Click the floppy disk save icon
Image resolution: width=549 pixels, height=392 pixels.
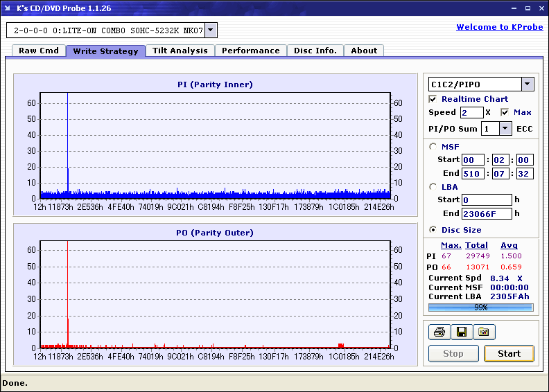point(461,332)
